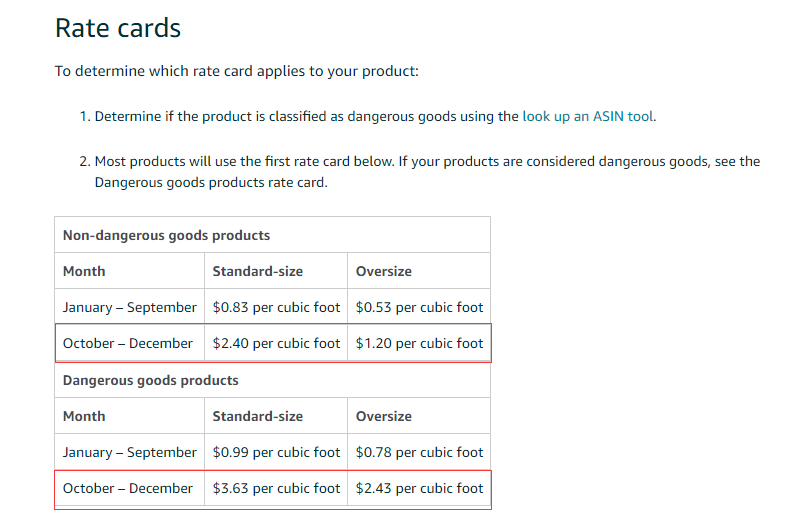Select "January – September" in the Non-dangerous goods table
Image resolution: width=809 pixels, height=518 pixels.
130,307
